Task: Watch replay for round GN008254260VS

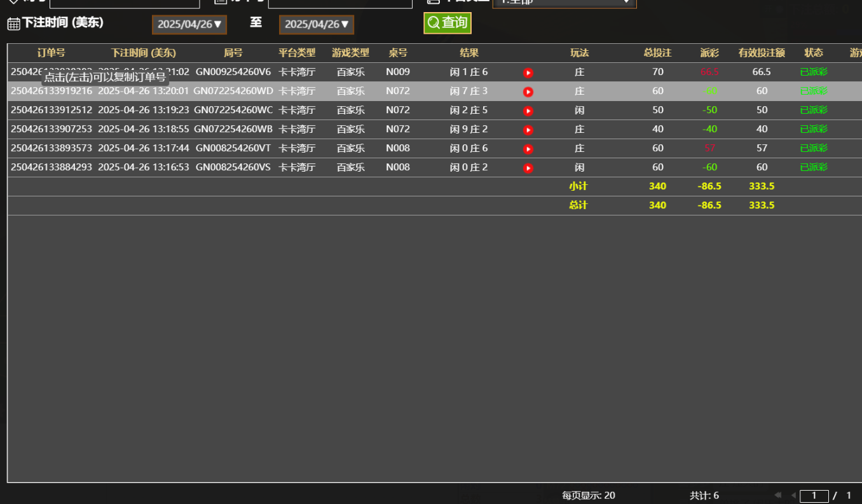Action: (528, 168)
